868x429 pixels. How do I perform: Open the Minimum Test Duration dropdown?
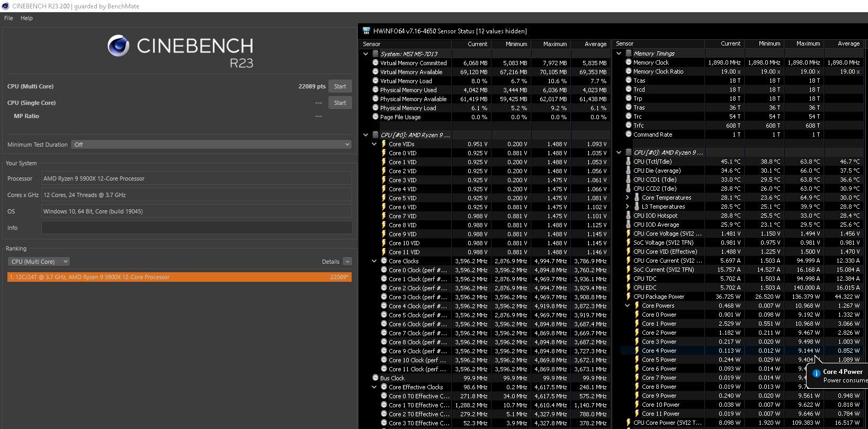click(211, 145)
